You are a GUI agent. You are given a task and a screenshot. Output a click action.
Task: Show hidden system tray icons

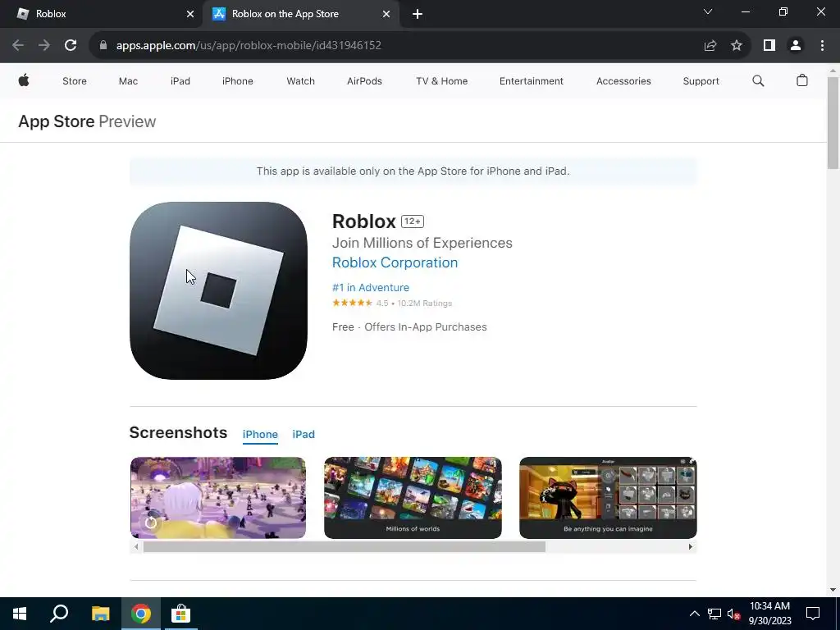[694, 614]
